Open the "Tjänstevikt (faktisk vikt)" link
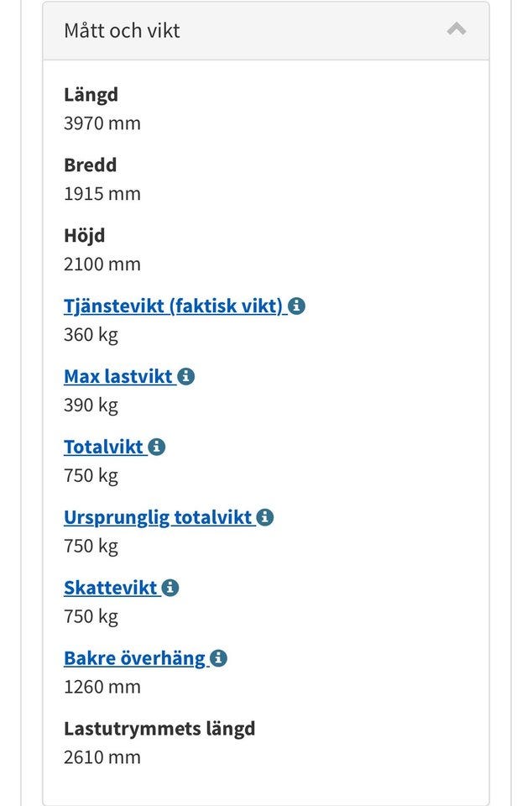532x806 pixels. click(174, 306)
